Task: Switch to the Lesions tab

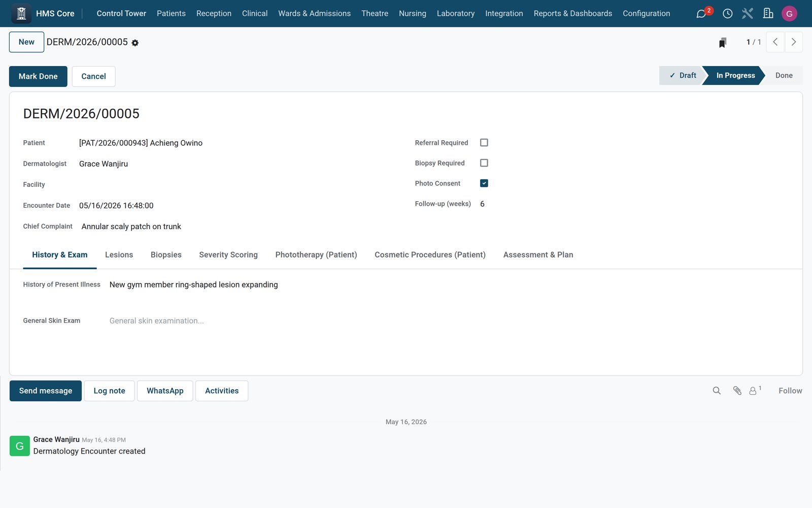Action: tap(119, 255)
